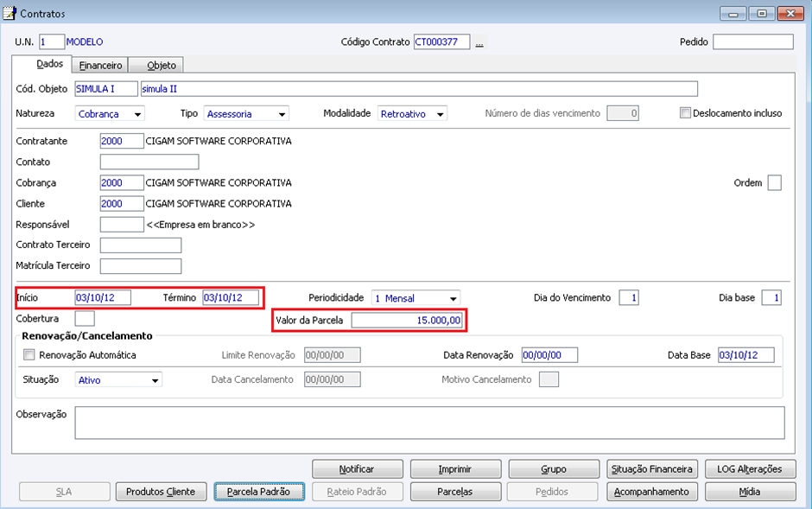Click the Ordem input box
Viewport: 812px width, 509px height.
click(x=775, y=183)
